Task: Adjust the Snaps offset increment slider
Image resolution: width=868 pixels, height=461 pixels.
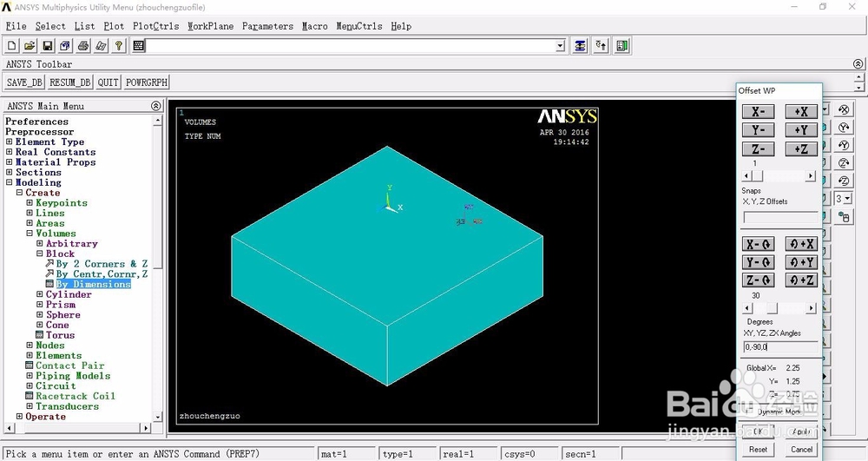Action: point(779,176)
